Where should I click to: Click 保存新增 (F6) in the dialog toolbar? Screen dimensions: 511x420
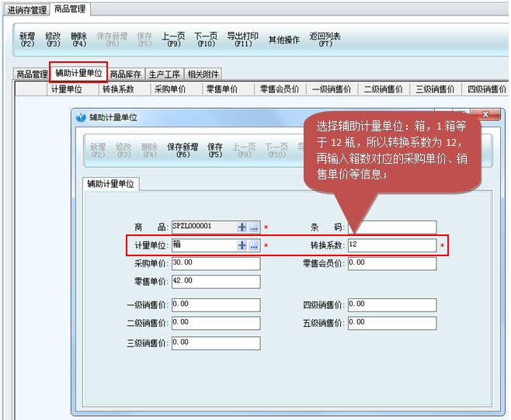coord(183,150)
